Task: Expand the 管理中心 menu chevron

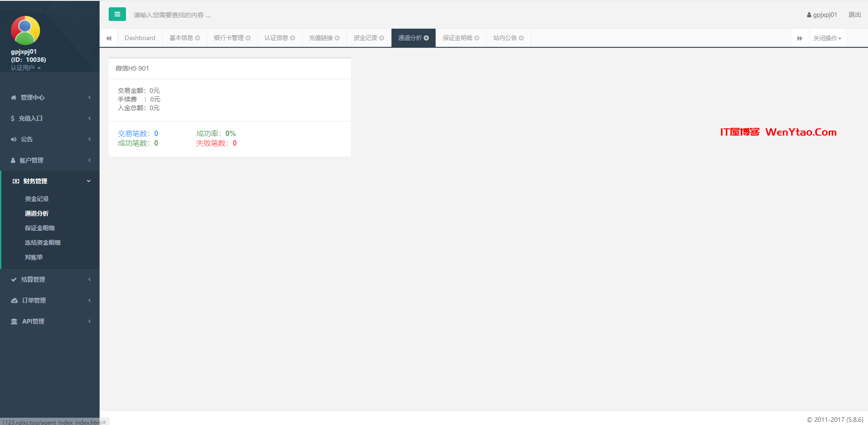Action: (x=90, y=97)
